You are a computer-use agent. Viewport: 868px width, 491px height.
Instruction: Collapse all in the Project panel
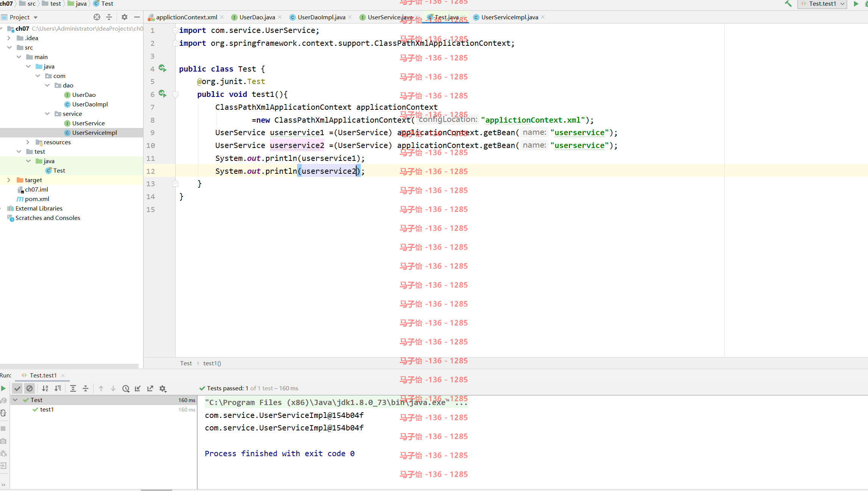click(x=109, y=17)
